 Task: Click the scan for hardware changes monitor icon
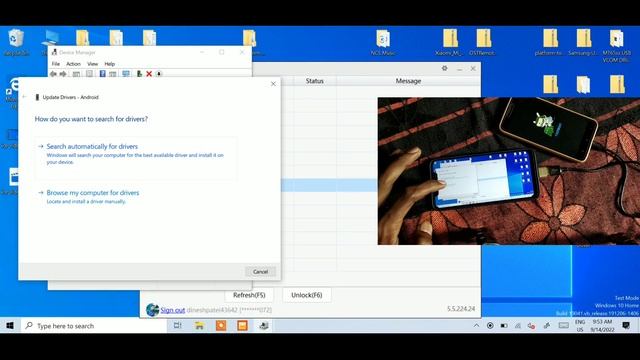click(x=126, y=74)
